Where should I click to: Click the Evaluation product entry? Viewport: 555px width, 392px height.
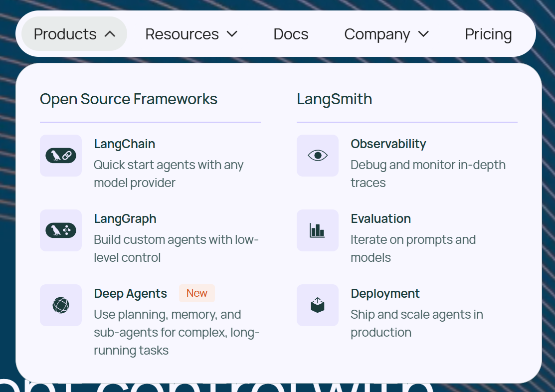coord(380,218)
